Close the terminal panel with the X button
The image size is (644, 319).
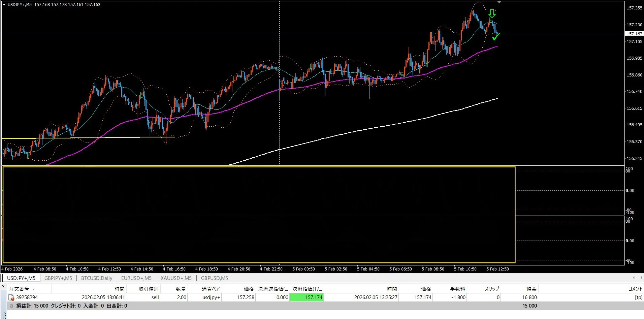3,286
